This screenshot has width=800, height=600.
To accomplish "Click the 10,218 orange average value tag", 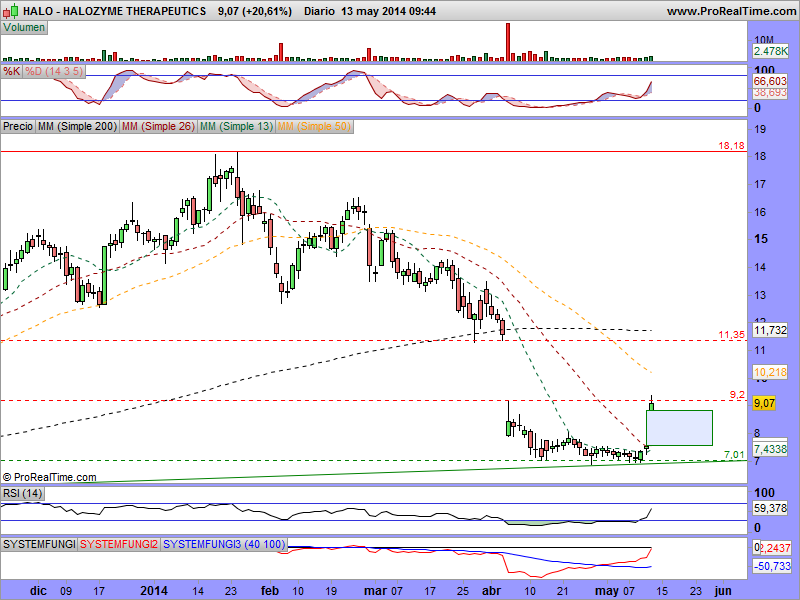I will tap(770, 372).
